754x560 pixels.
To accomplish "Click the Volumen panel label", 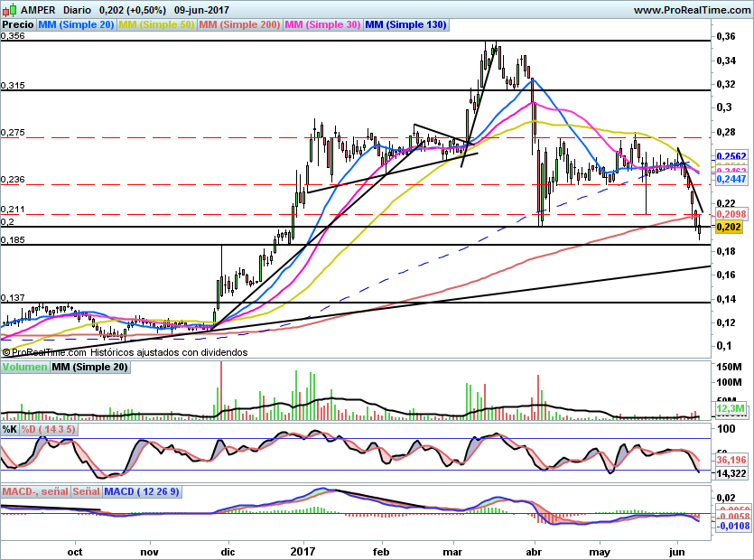I will point(24,368).
